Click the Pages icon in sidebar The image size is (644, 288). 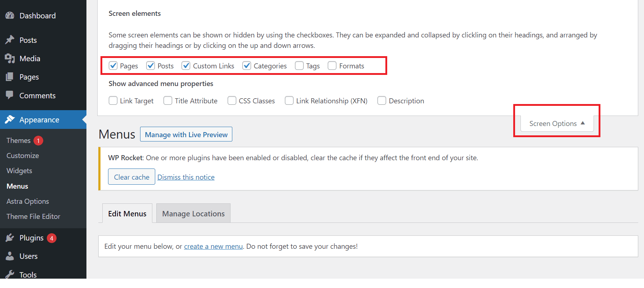click(10, 77)
